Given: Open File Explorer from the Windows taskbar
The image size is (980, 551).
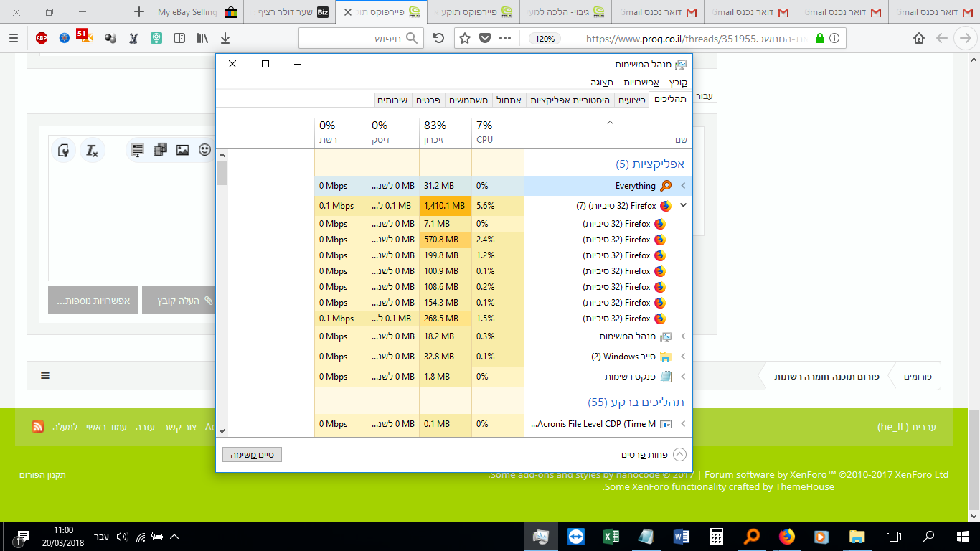Looking at the screenshot, I should (x=857, y=536).
